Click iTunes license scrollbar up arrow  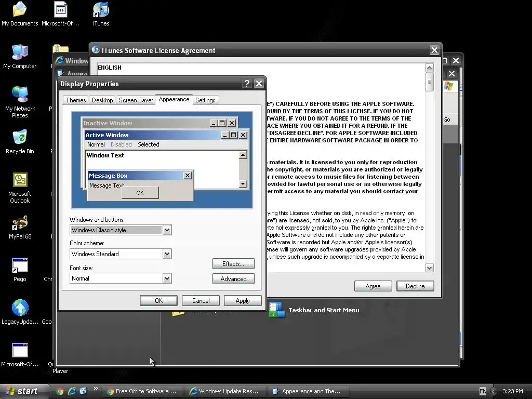click(429, 68)
